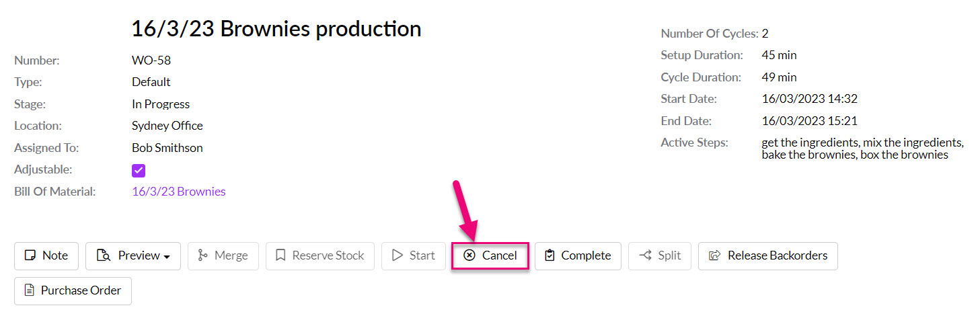
Task: Click the sticky note icon on Note button
Action: [x=30, y=255]
